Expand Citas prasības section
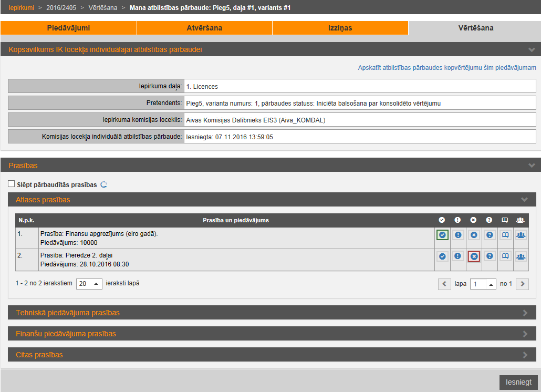This screenshot has height=392, width=541. point(271,355)
